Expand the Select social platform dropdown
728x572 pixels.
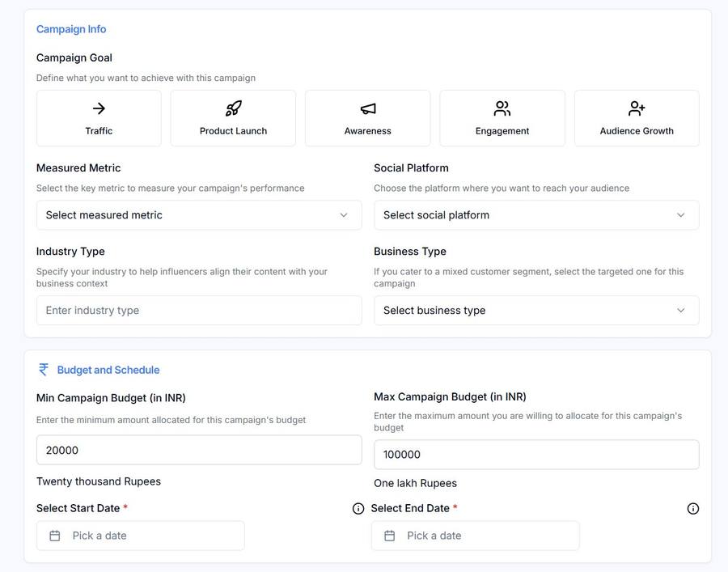tap(535, 215)
